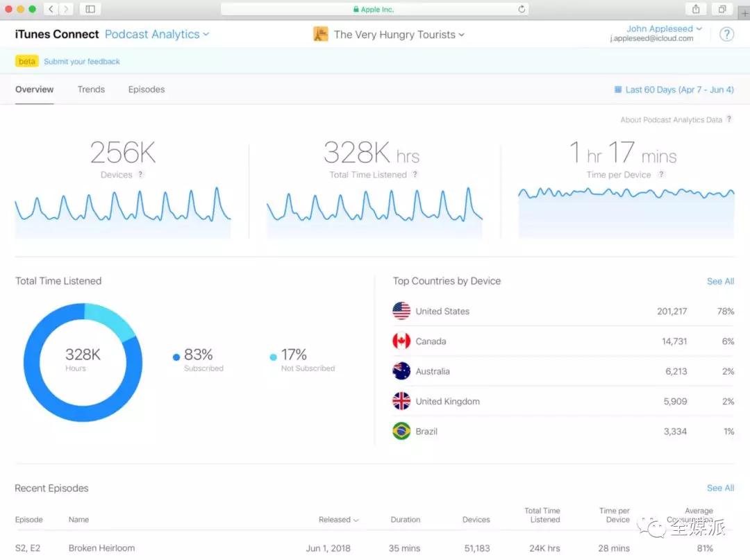Image resolution: width=750 pixels, height=560 pixels.
Task: Click the 28 mins time per device value
Action: (x=614, y=548)
